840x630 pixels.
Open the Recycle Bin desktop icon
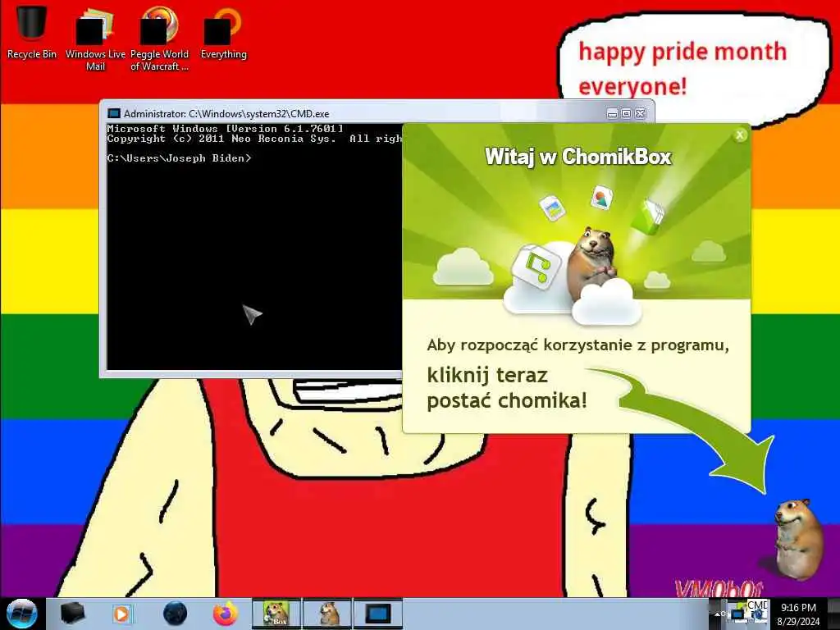(32, 32)
